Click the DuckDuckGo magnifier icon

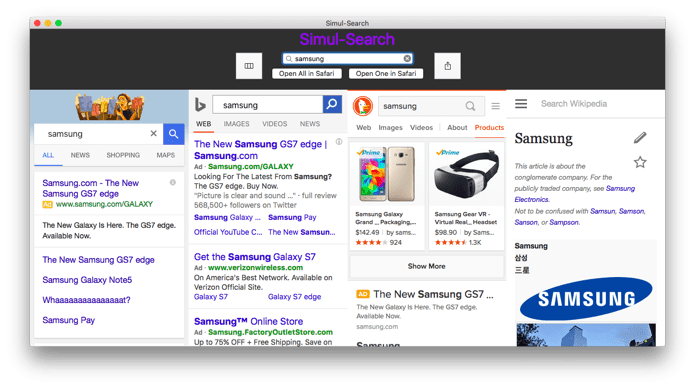[x=470, y=106]
